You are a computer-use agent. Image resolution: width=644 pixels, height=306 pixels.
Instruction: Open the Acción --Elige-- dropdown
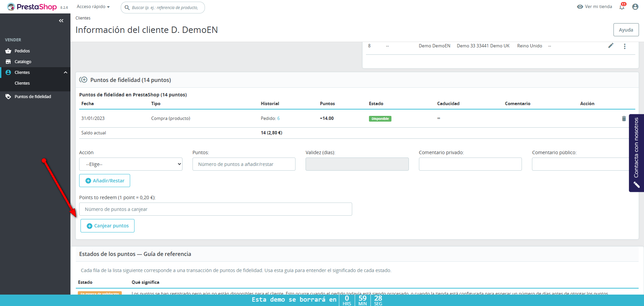131,164
